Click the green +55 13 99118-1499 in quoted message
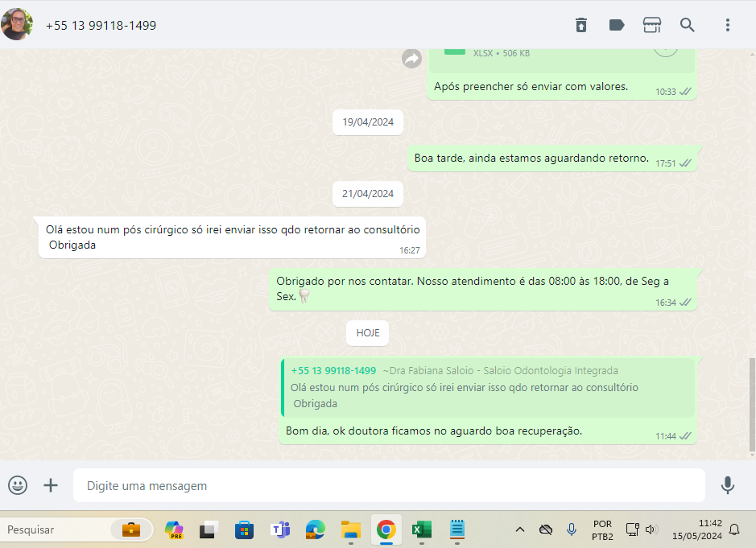Screen dimensions: 756x548 pyautogui.click(x=333, y=371)
